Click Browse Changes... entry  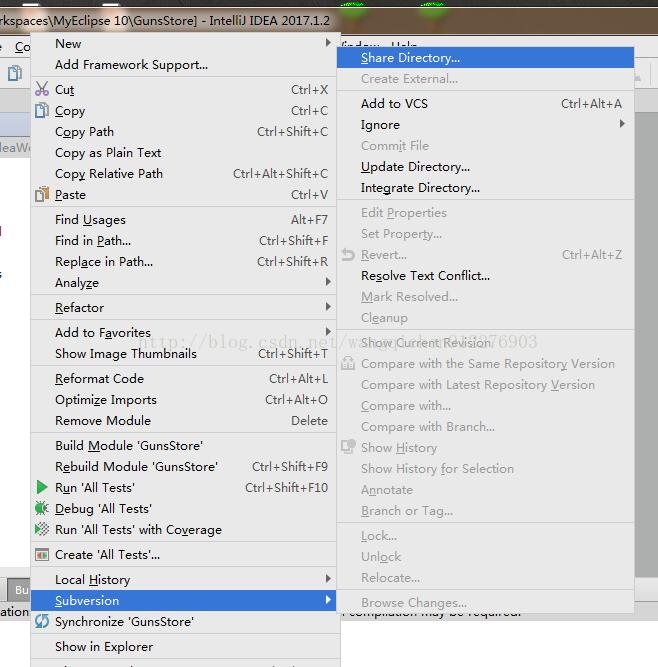click(485, 602)
